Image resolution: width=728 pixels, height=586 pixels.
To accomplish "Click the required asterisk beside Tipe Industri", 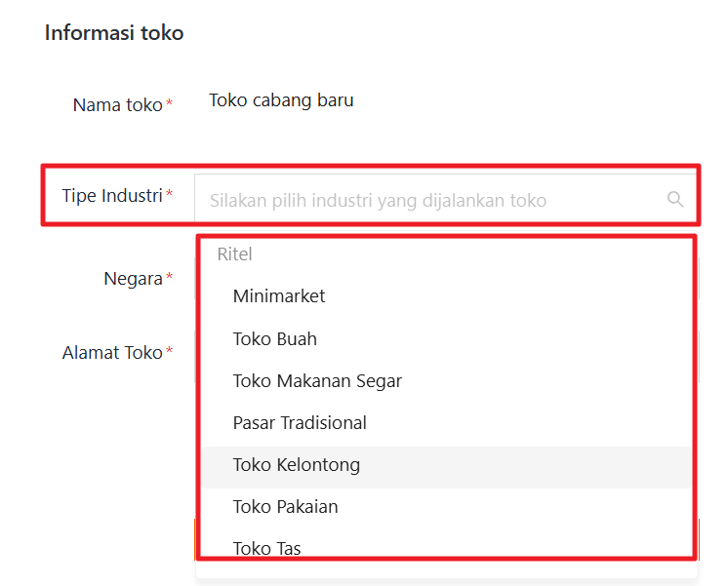I will point(169,195).
